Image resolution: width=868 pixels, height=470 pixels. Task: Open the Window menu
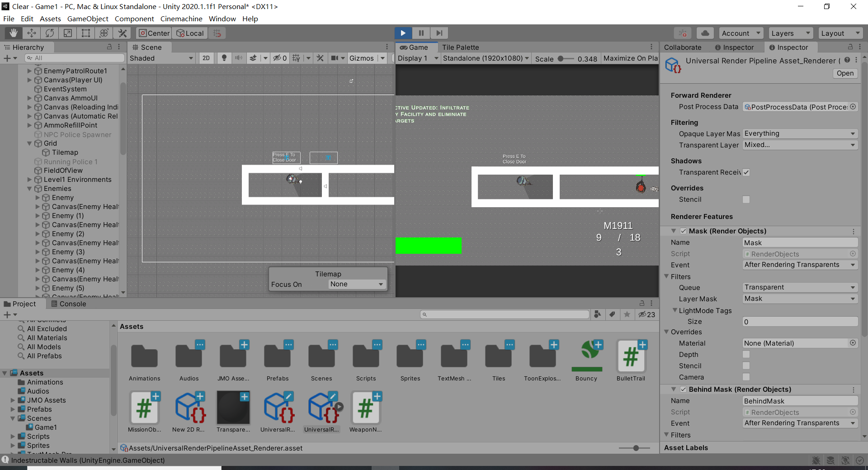tap(222, 19)
